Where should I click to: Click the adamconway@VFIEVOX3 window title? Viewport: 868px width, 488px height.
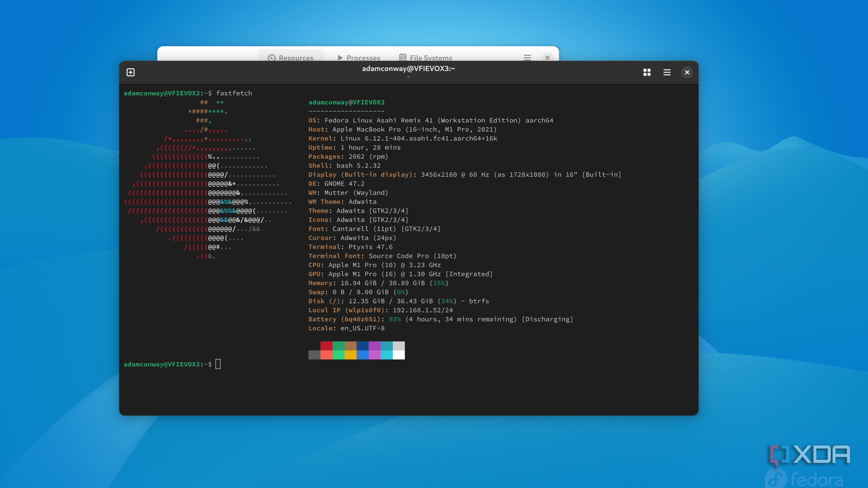click(x=409, y=69)
